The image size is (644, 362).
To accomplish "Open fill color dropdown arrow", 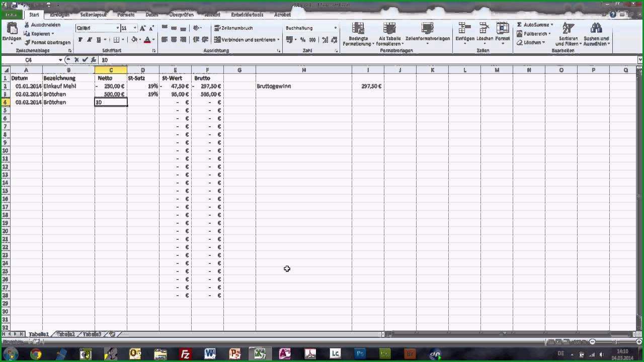I will point(140,40).
